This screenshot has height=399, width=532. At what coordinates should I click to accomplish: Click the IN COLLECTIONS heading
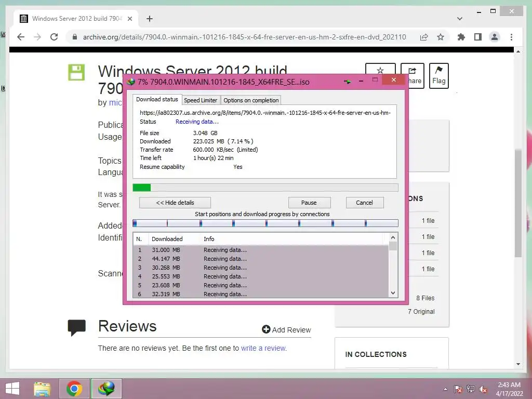click(376, 354)
